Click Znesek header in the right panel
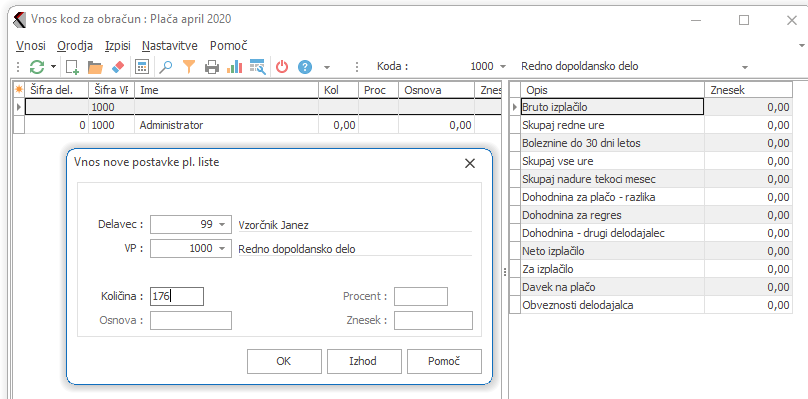Screen dimensions: 808x399 748,90
